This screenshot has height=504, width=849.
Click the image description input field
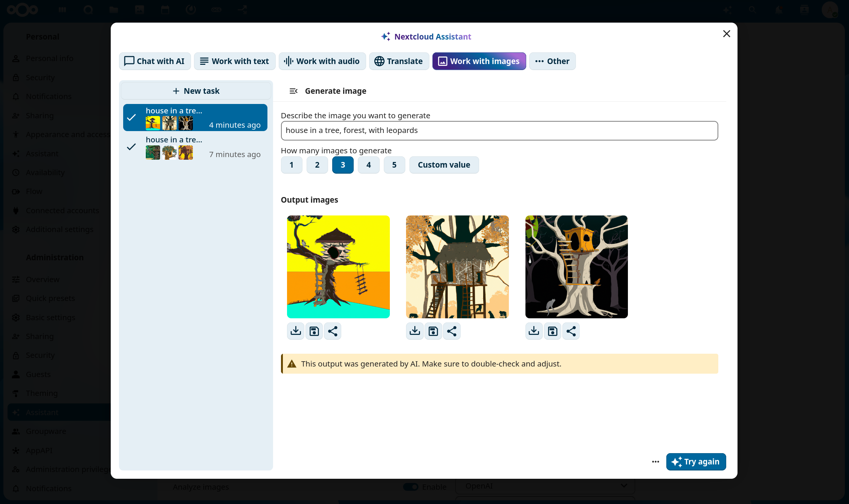pos(499,131)
